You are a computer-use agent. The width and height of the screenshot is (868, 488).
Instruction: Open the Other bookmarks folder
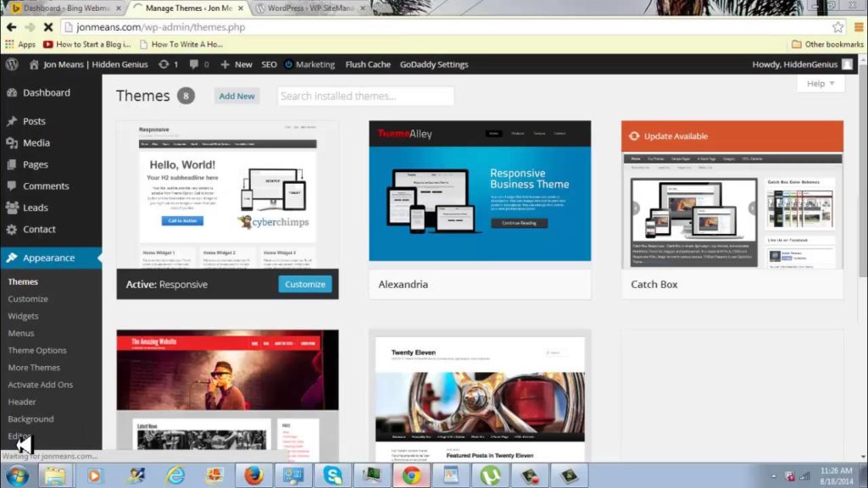827,44
